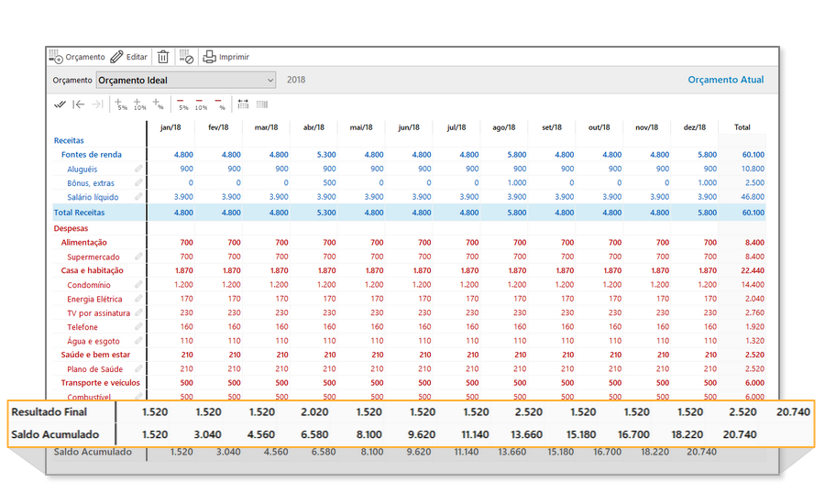Select the Água e esgoto row label
The image size is (825, 504).
tap(93, 341)
